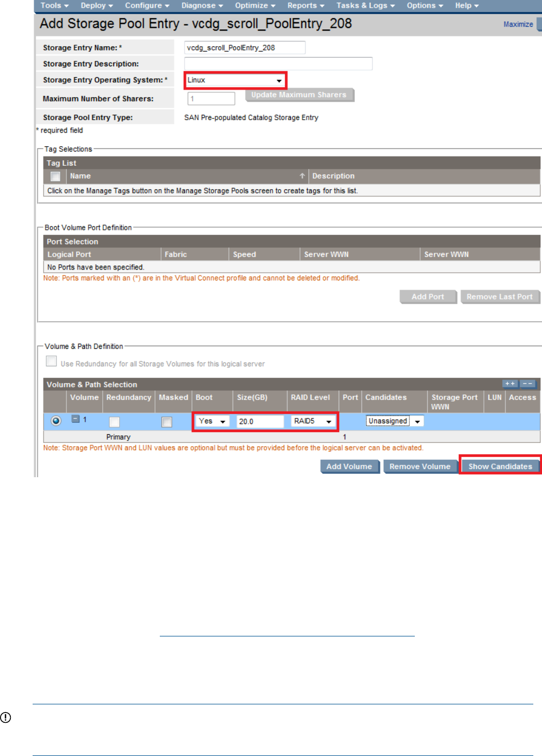542x756 pixels.
Task: Click the Remove Last Port button
Action: click(x=500, y=297)
